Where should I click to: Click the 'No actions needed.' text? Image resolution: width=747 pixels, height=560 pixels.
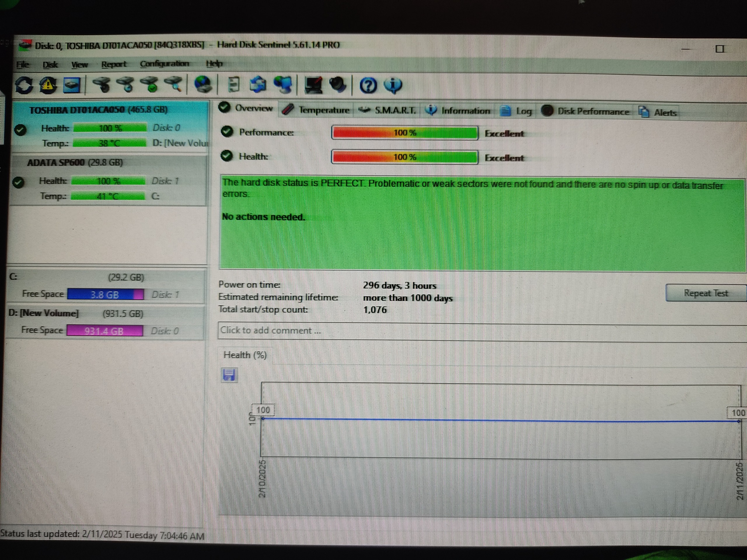[x=263, y=217]
